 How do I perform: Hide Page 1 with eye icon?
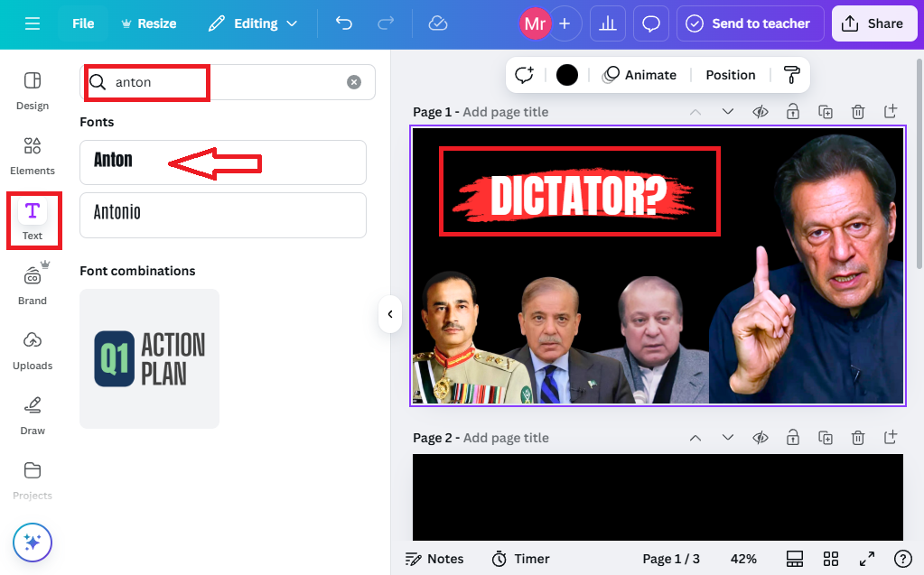pyautogui.click(x=761, y=111)
